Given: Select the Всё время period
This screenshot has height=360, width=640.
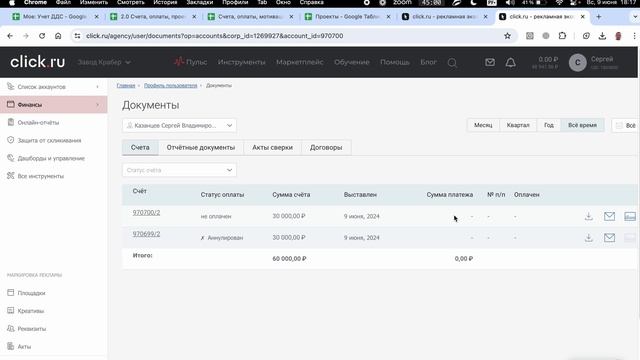Looking at the screenshot, I should click(582, 125).
